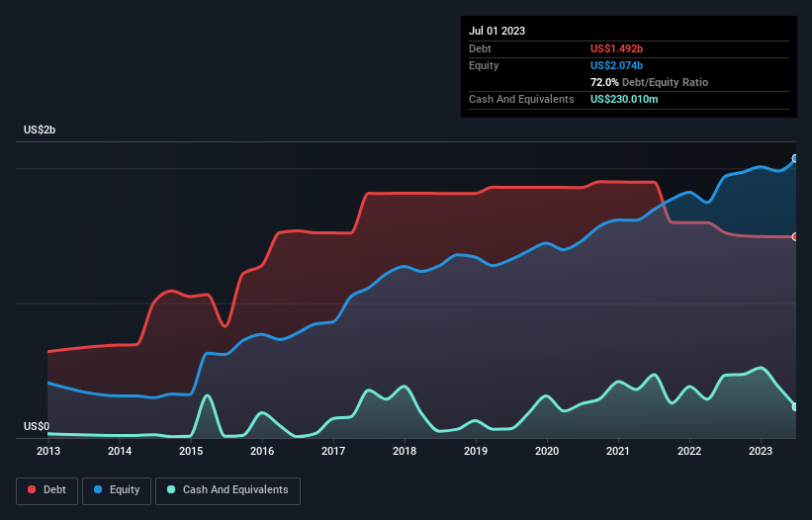Viewport: 812px width, 520px height.
Task: Click the blue Equity legend dot
Action: (98, 489)
